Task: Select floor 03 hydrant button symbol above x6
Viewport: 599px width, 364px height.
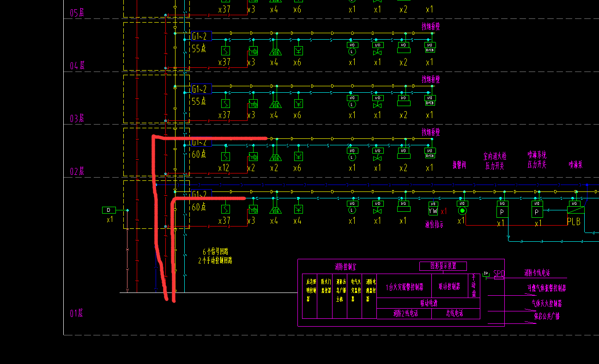Action: 299,103
